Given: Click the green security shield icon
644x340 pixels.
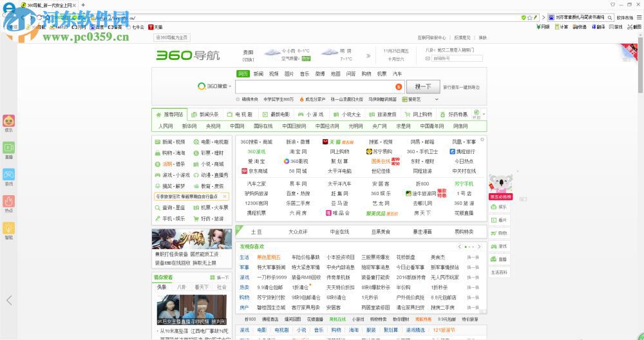Looking at the screenshot, I should click(524, 17).
